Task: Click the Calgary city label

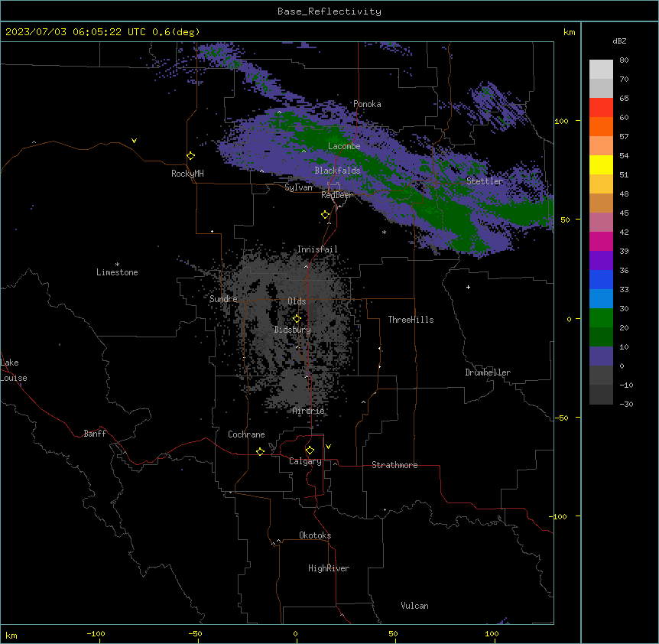Action: 305,461
